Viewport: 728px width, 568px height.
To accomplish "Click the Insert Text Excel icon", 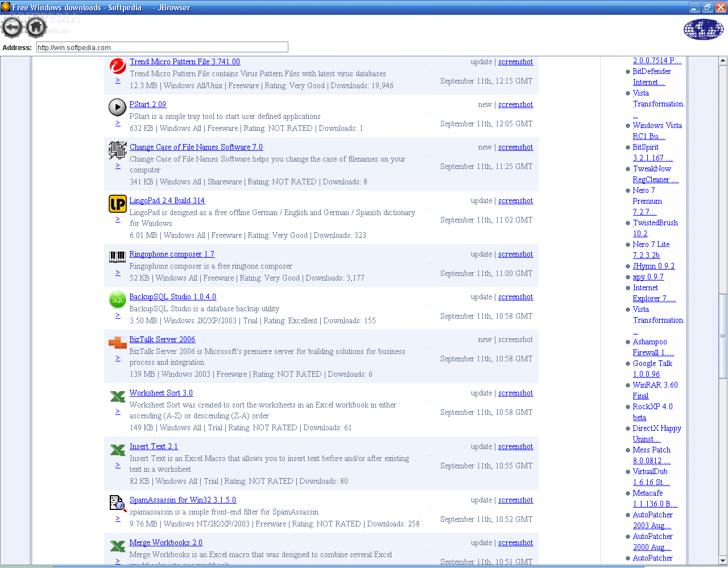I will point(118,450).
